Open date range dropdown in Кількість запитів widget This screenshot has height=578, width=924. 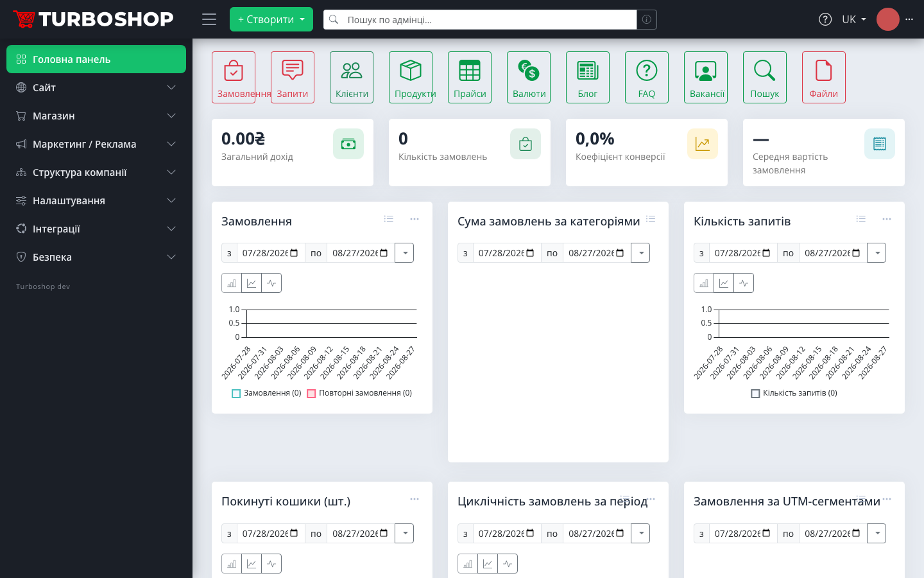(877, 253)
